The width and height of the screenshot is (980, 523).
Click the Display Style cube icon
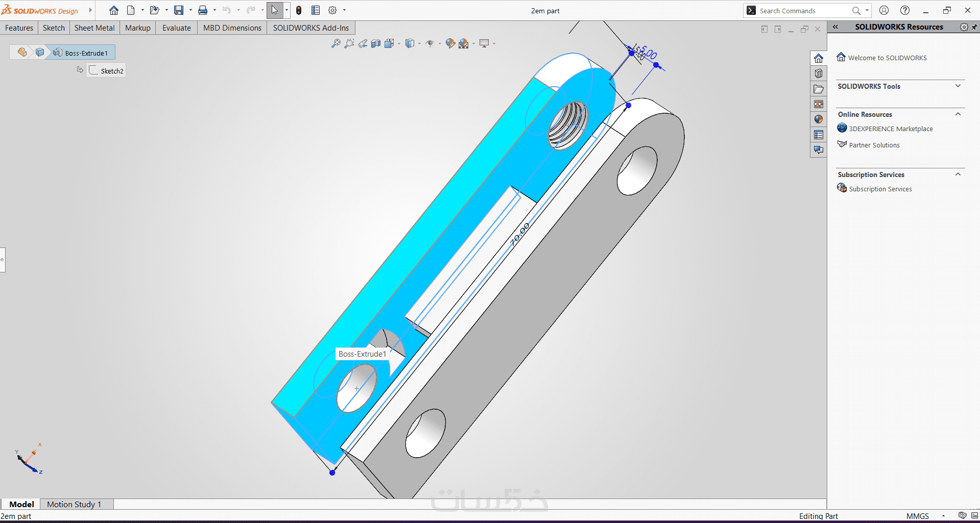coord(410,44)
